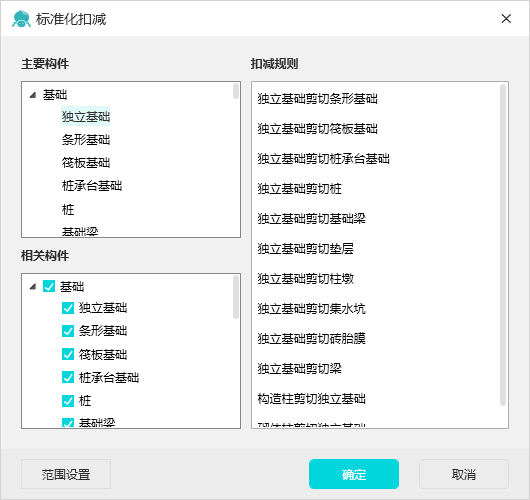Screen dimensions: 530x500
Task: Select rule 独立基础剪切集水坑
Action: (311, 309)
